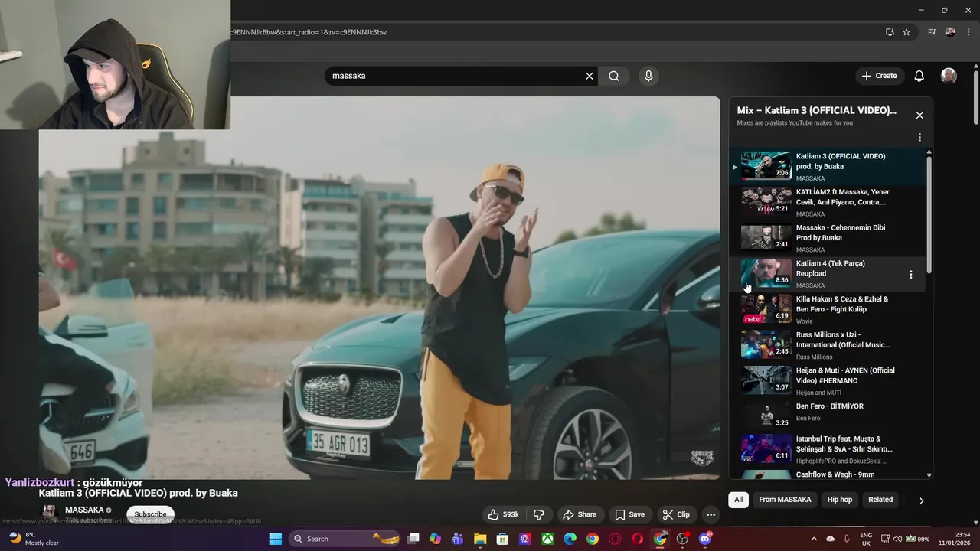Start voice search with microphone icon
Image resolution: width=980 pixels, height=551 pixels.
point(648,76)
